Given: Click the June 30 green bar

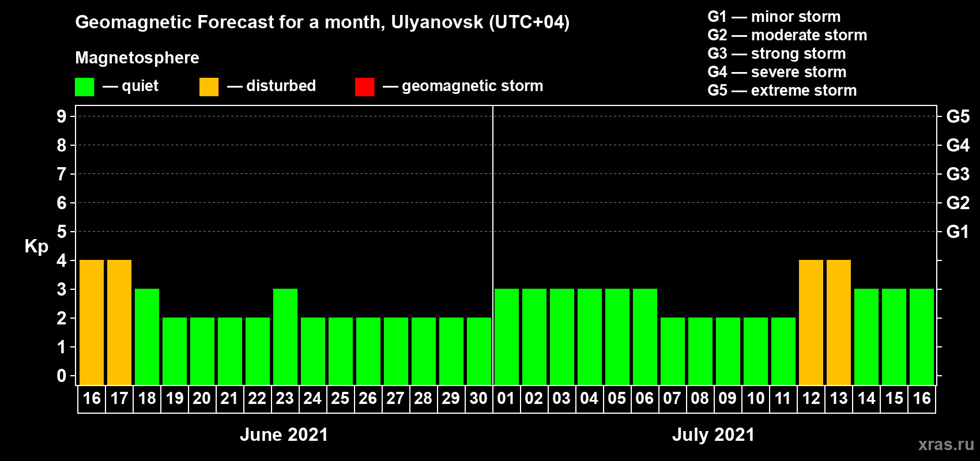Looking at the screenshot, I should (x=479, y=352).
